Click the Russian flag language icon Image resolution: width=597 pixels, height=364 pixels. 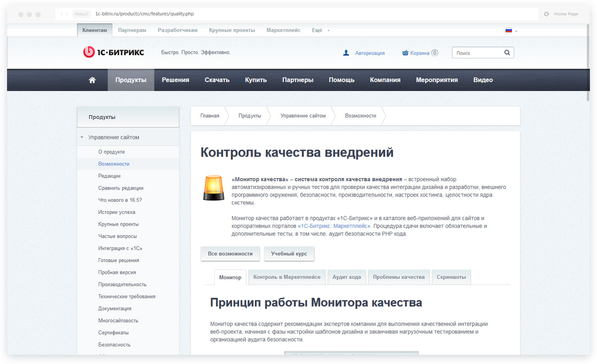tap(509, 30)
